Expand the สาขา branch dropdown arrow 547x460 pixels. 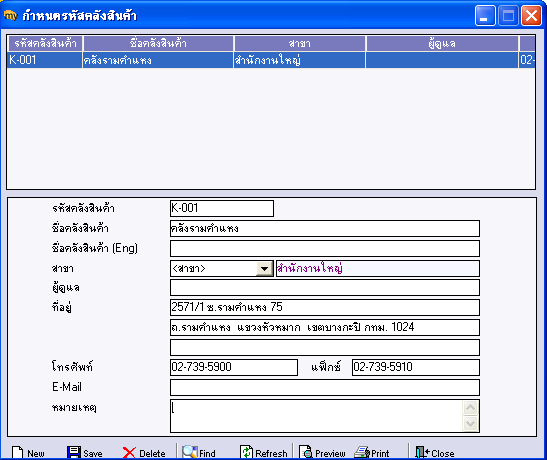(x=264, y=269)
